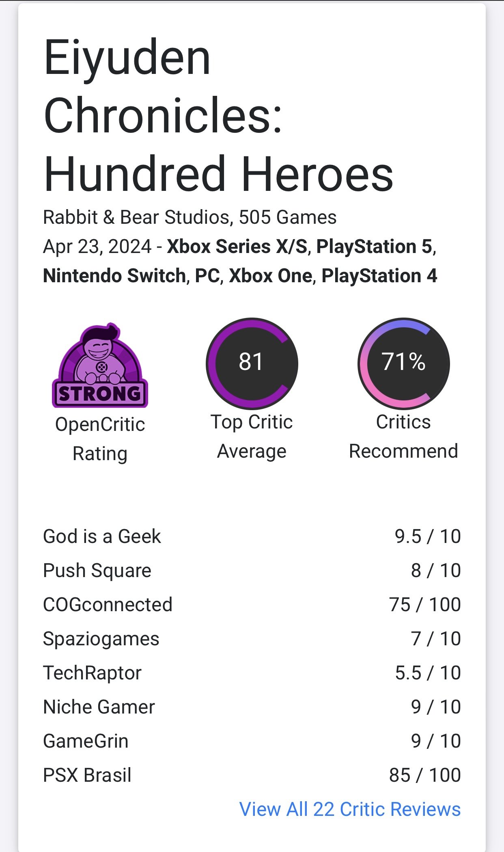The image size is (504, 852).
Task: Open the Push Square review
Action: [x=97, y=570]
